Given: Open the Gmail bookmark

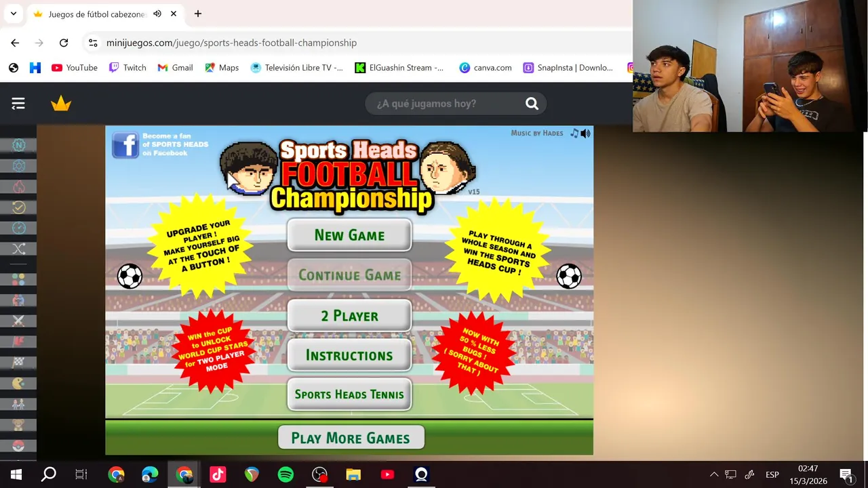Looking at the screenshot, I should tap(175, 68).
